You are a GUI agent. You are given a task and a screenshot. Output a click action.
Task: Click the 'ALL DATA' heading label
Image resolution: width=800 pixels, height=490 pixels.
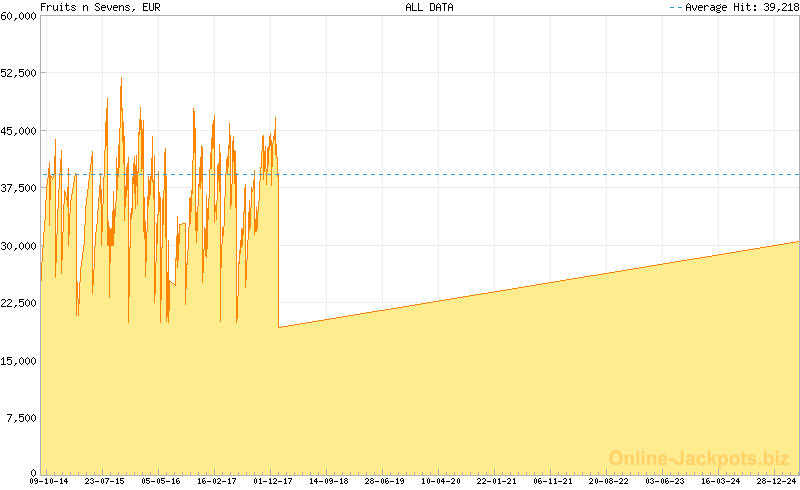429,7
